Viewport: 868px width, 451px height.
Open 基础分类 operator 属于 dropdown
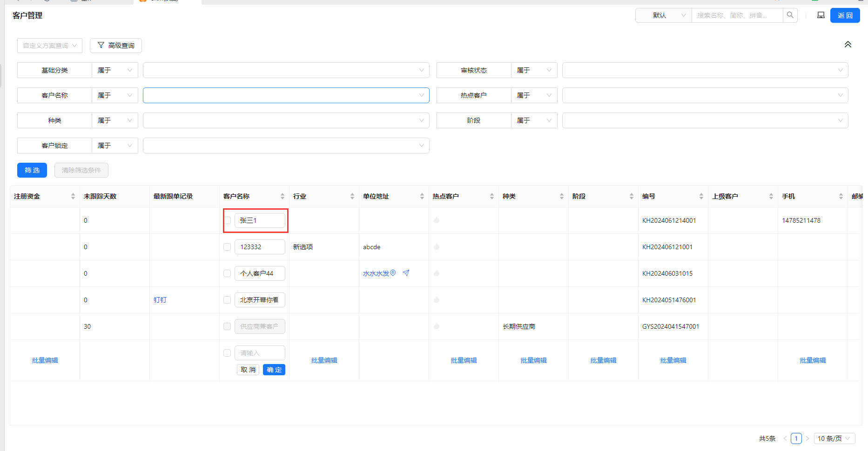(115, 70)
